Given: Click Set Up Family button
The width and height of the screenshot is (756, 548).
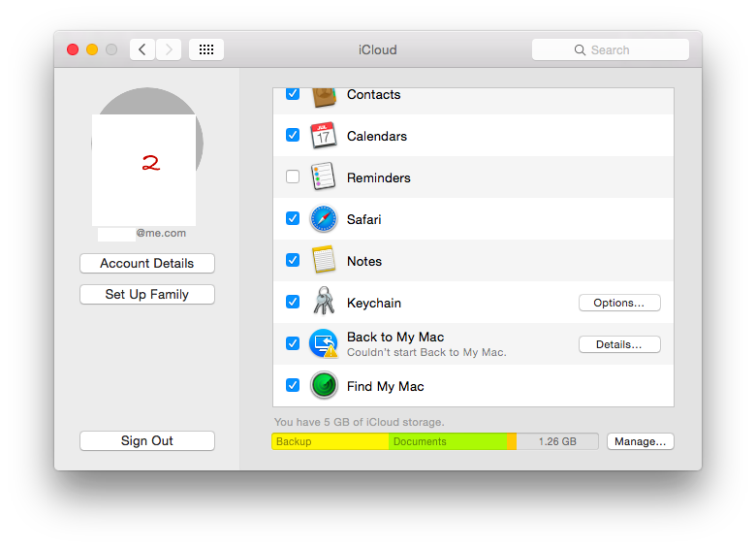Looking at the screenshot, I should click(147, 294).
